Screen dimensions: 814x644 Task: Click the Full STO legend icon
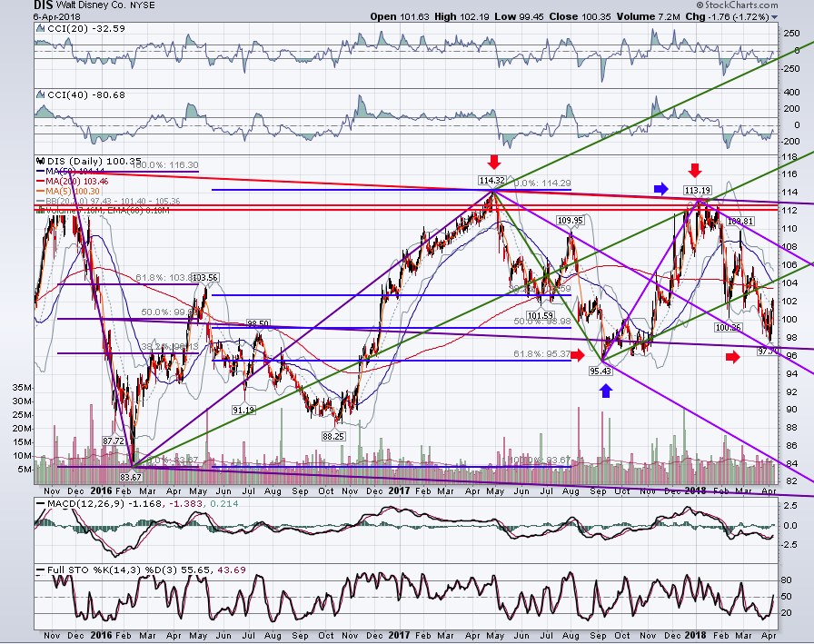tap(41, 570)
